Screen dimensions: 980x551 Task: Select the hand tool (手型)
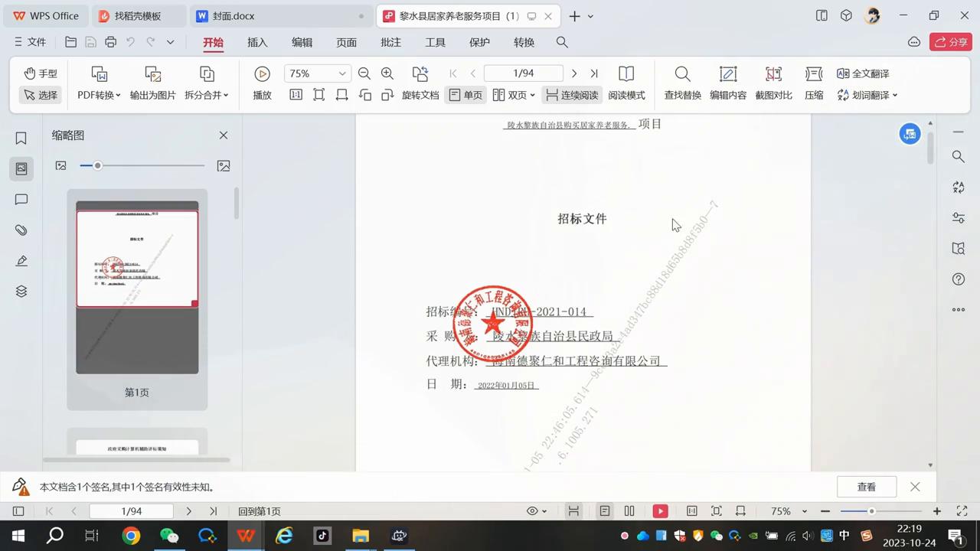click(x=41, y=73)
